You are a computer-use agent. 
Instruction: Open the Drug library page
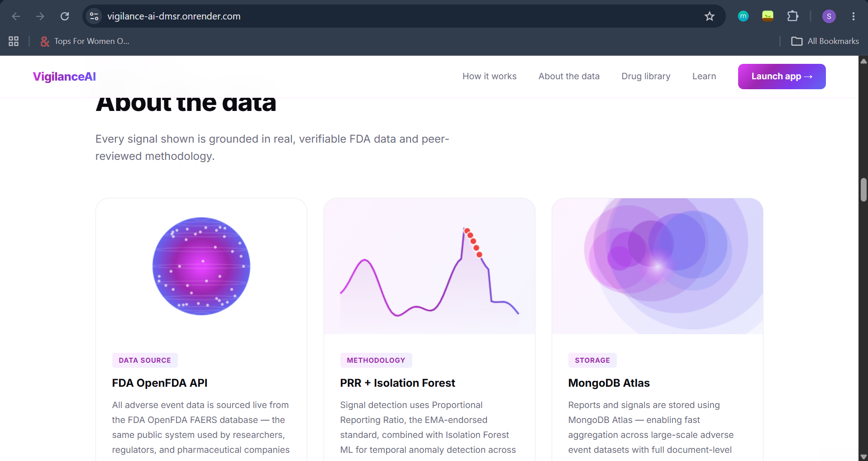pos(646,77)
